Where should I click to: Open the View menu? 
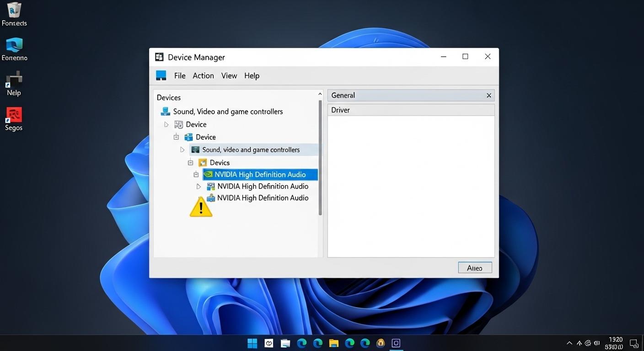229,75
